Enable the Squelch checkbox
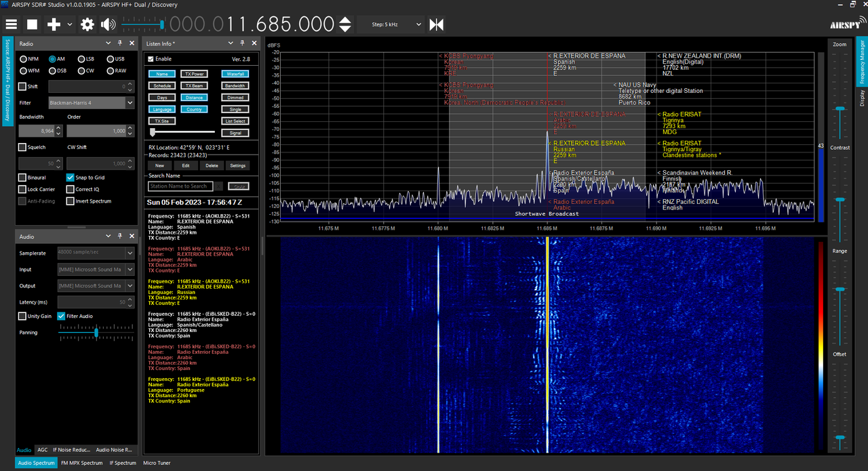The width and height of the screenshot is (868, 471). click(22, 147)
